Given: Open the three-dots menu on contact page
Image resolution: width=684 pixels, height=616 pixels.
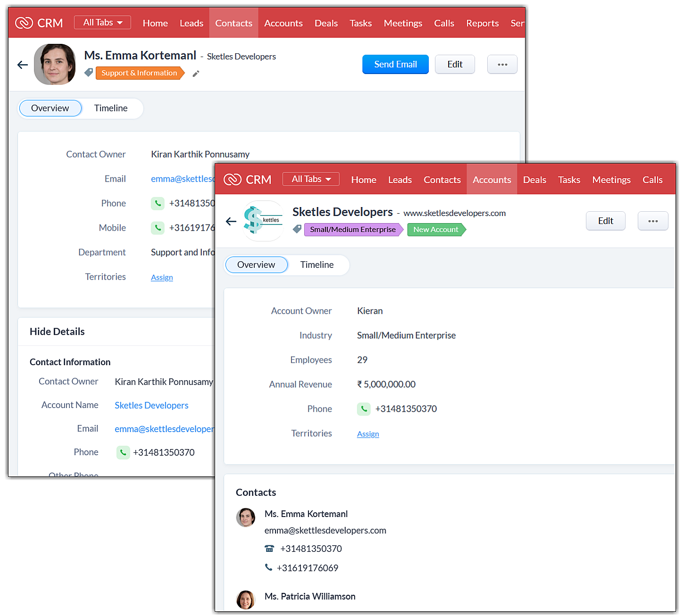Looking at the screenshot, I should (502, 65).
